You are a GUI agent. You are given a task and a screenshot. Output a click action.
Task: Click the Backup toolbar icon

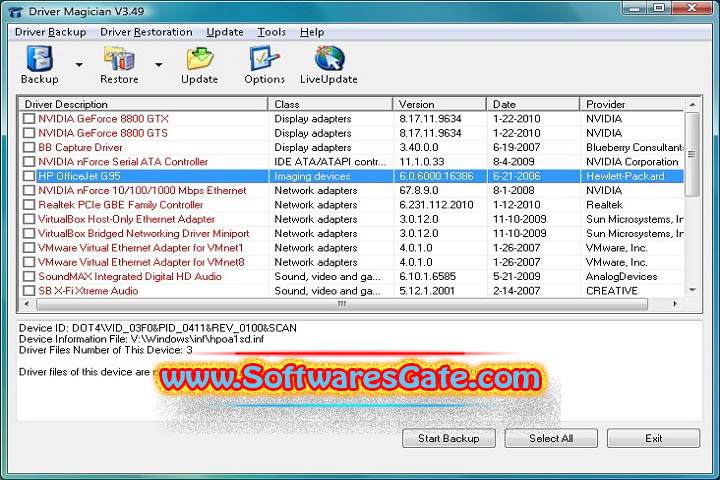(39, 65)
